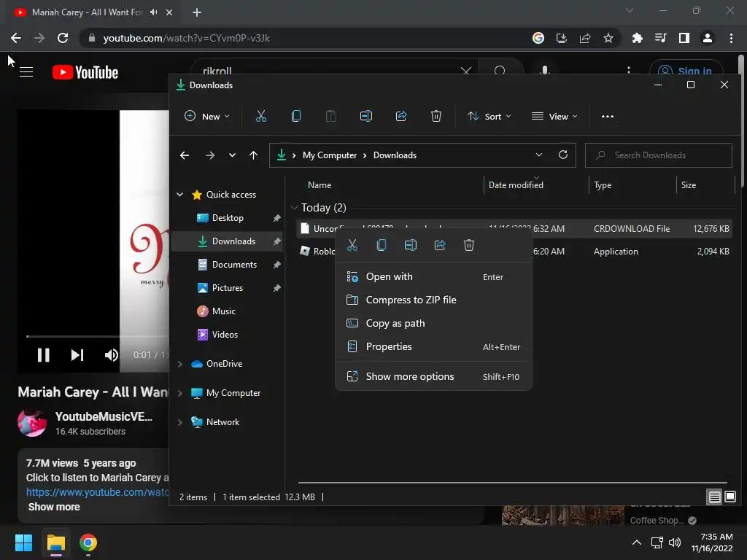Collapse the Today (2) group
The image size is (747, 560).
point(294,208)
